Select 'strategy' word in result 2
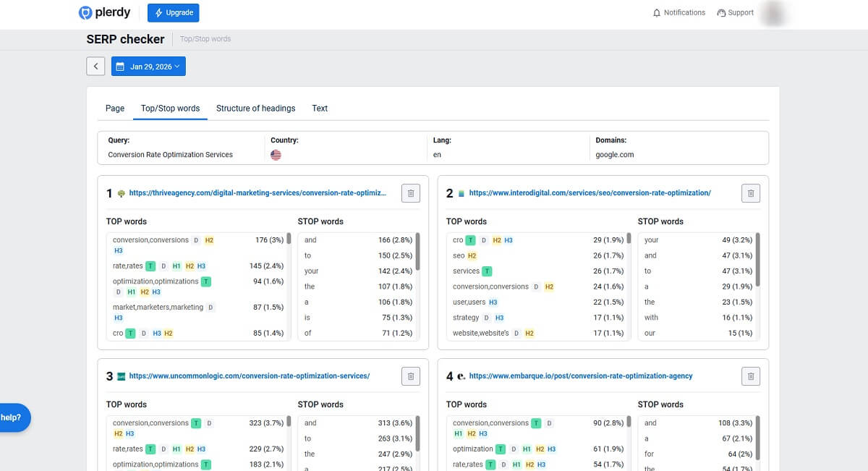Image resolution: width=868 pixels, height=471 pixels. coord(466,318)
